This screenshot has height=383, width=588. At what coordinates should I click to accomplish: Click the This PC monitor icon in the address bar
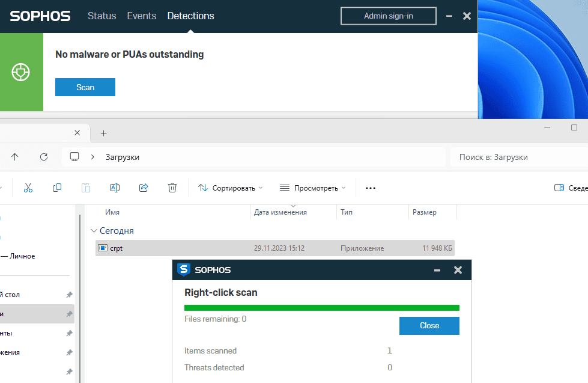74,157
